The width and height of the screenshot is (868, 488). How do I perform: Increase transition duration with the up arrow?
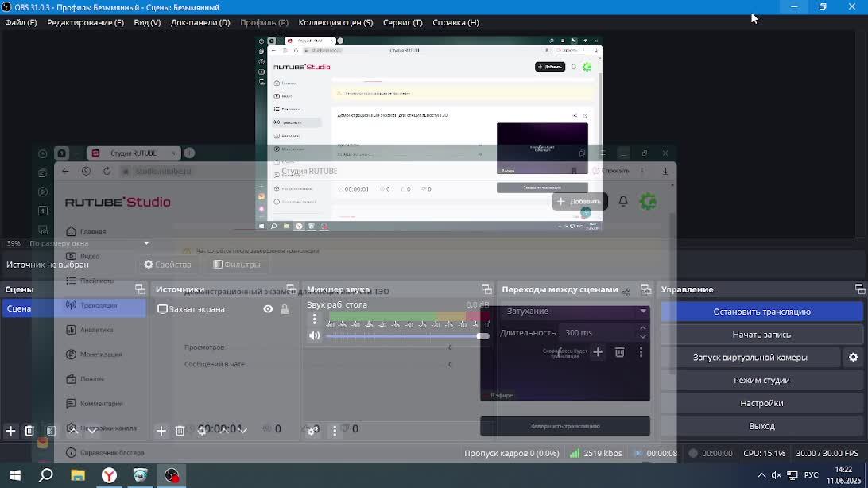[x=643, y=329]
